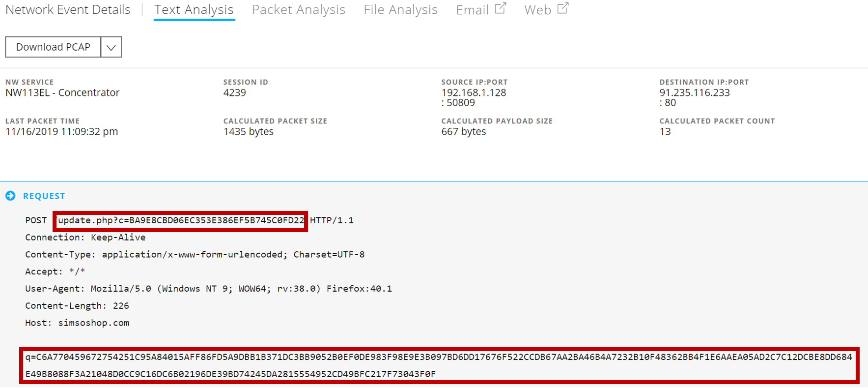Click the Email external link icon
Image resolution: width=868 pixels, height=388 pixels.
500,8
